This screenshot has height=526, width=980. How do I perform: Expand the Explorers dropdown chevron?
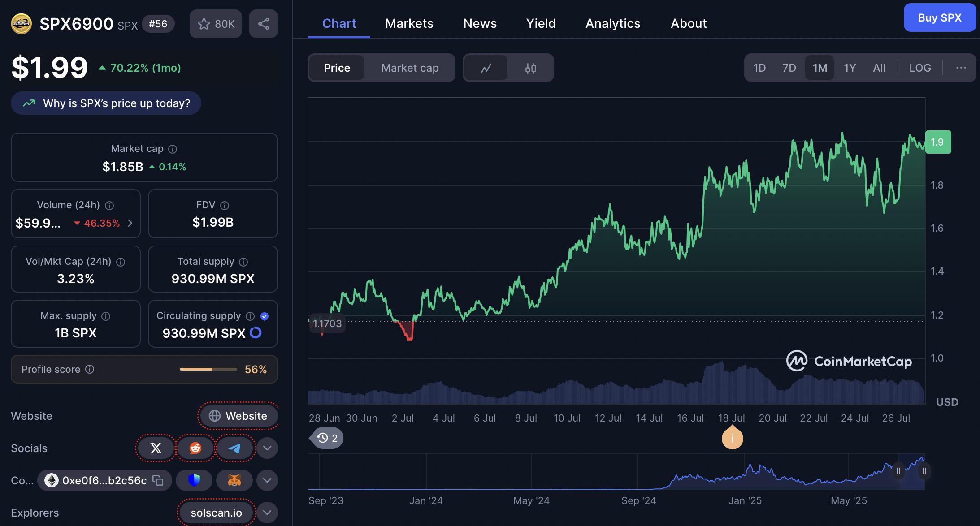(x=267, y=513)
